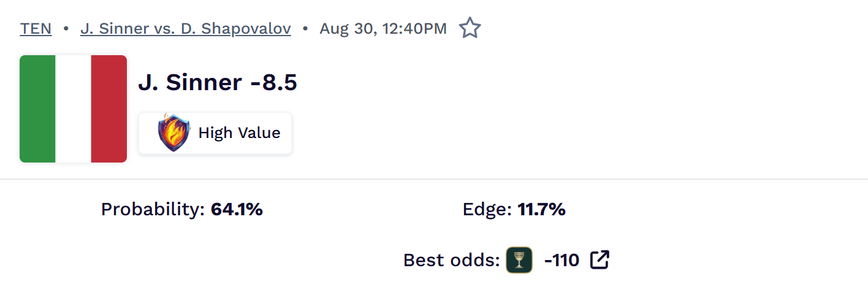Viewport: 868px width, 295px height.
Task: Click the red stripe of Italian flag
Action: tap(109, 109)
